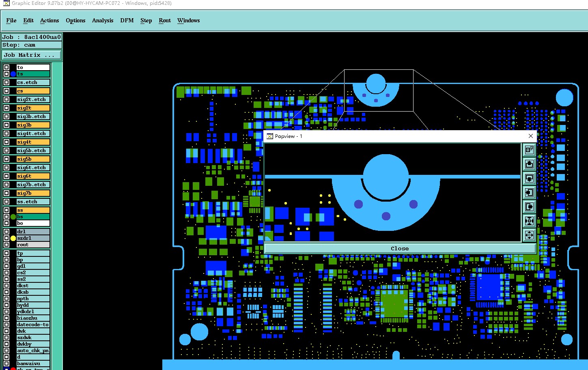Screen dimensions: 588x370
Task: Select the sig6t.etch layer
Action: (x=33, y=168)
